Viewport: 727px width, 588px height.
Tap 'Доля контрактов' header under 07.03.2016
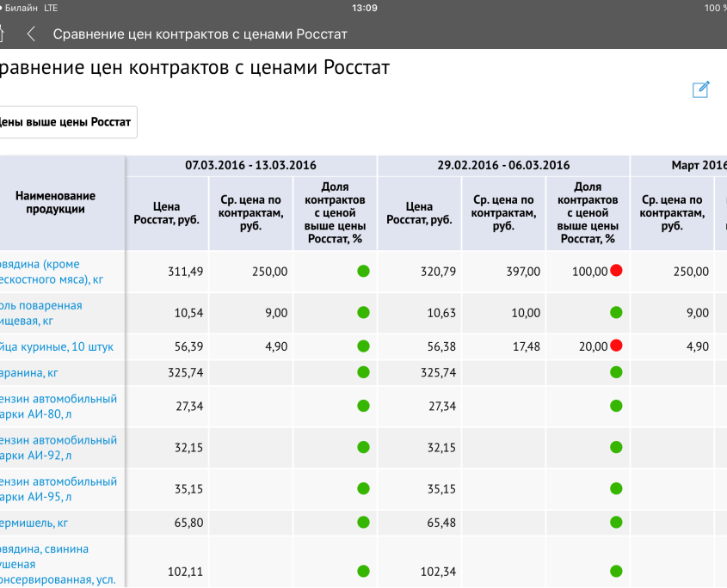pos(335,213)
